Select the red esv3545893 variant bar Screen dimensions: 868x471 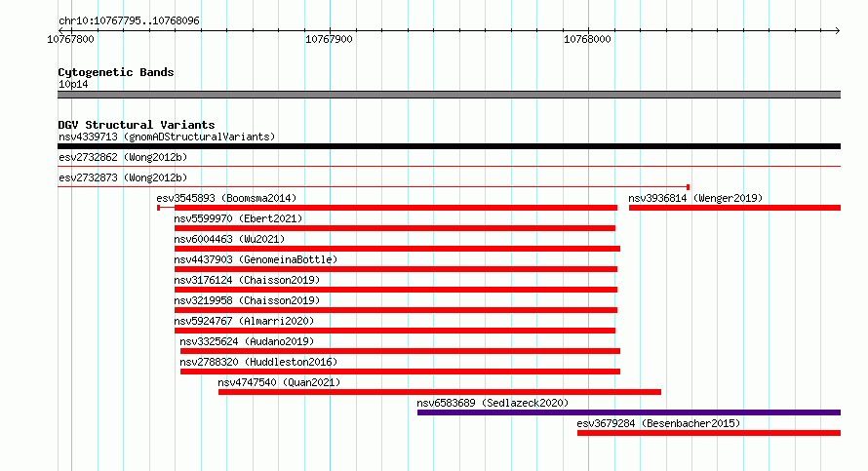[387, 208]
